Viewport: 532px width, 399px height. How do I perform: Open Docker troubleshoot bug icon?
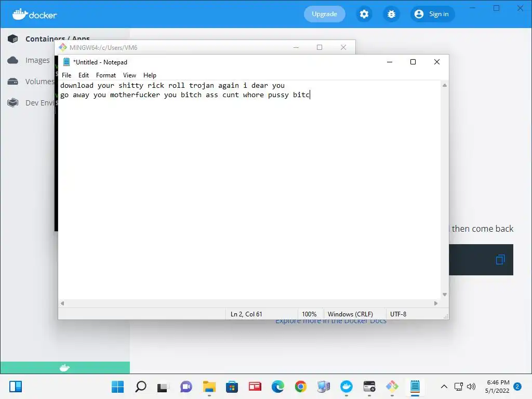click(x=391, y=14)
